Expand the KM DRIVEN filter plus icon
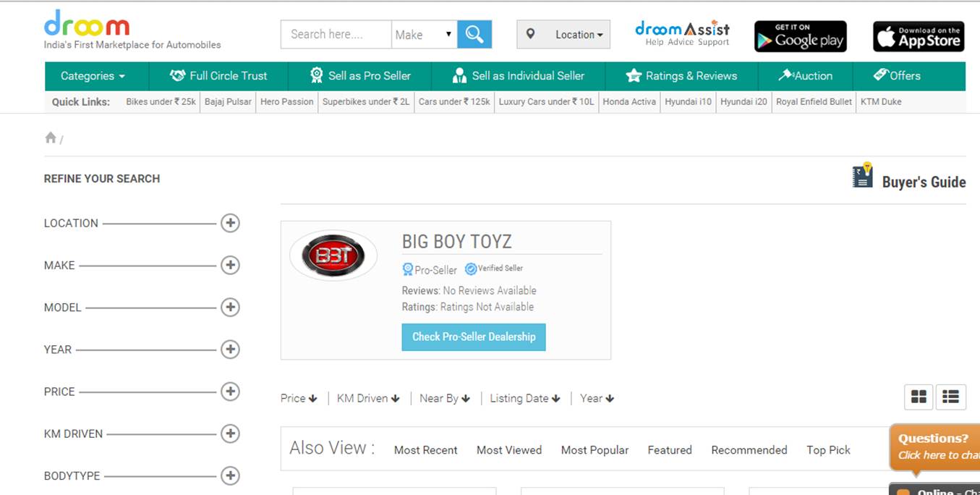Viewport: 980px width, 495px height. click(230, 433)
